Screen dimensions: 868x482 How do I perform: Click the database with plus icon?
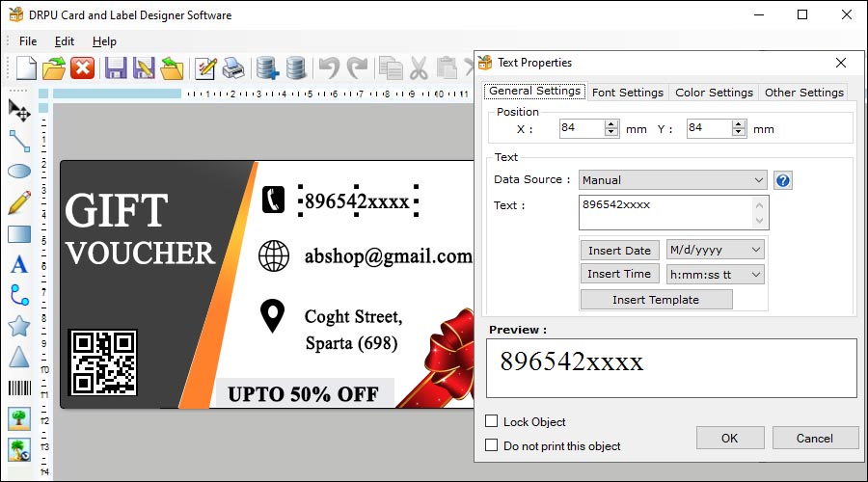point(267,68)
